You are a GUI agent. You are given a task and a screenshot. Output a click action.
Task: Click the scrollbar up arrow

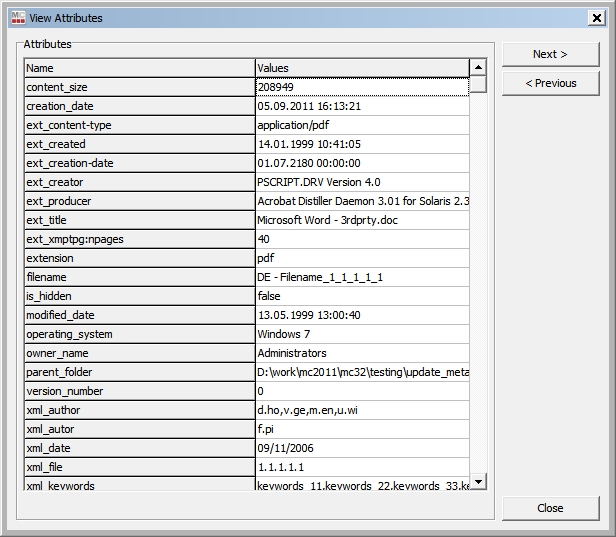click(478, 67)
